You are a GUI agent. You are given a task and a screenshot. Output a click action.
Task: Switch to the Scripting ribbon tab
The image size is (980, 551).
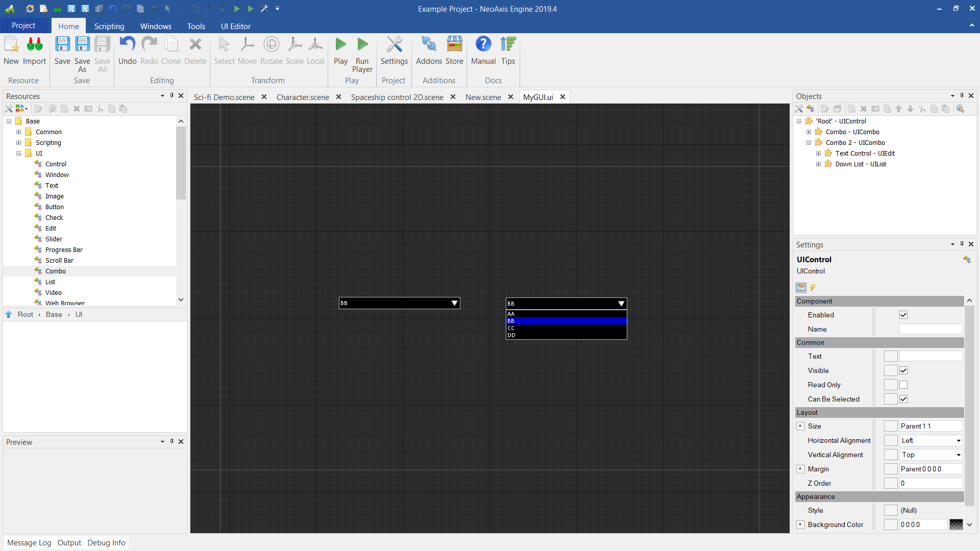click(109, 26)
